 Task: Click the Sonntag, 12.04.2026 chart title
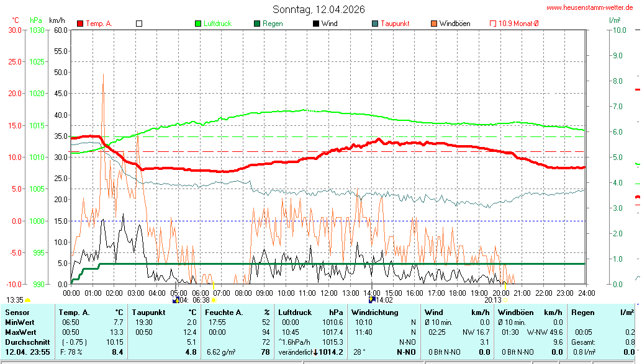pyautogui.click(x=319, y=9)
